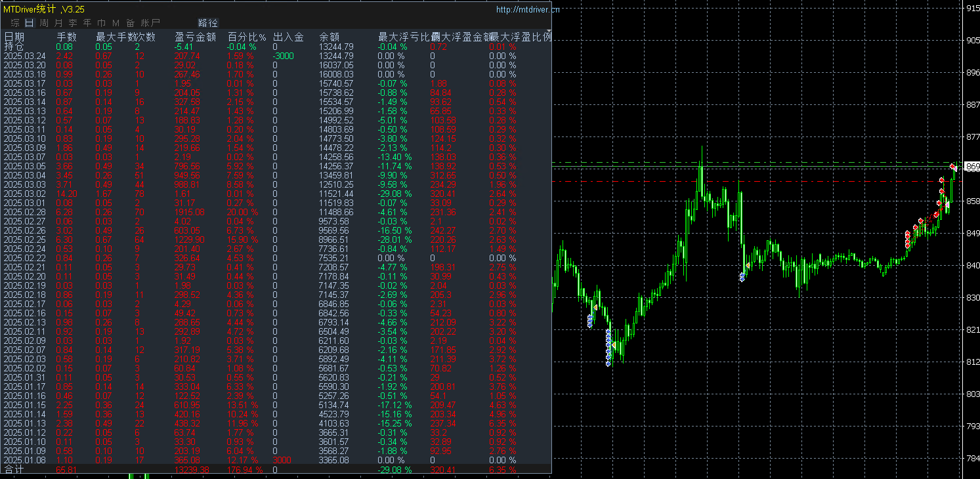Screen dimensions: 980x479
Task: Switch to the 月 monthly tab
Action: [58, 23]
